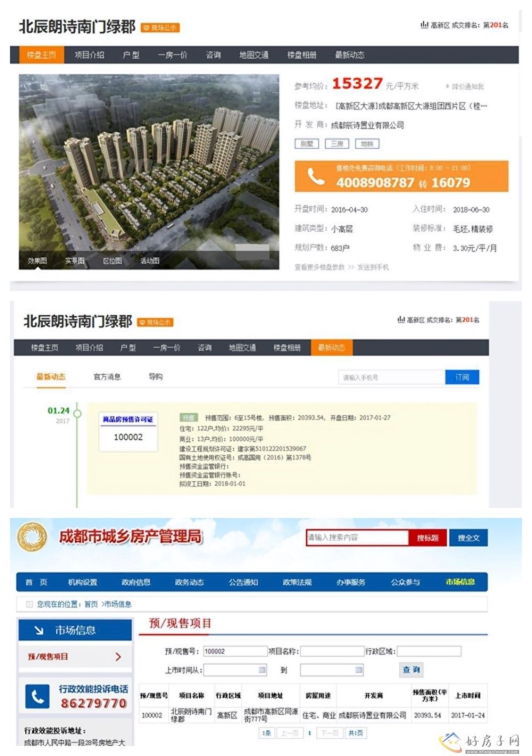This screenshot has width=532, height=756.
Task: Click the red 搜标题 search button
Action: click(427, 538)
